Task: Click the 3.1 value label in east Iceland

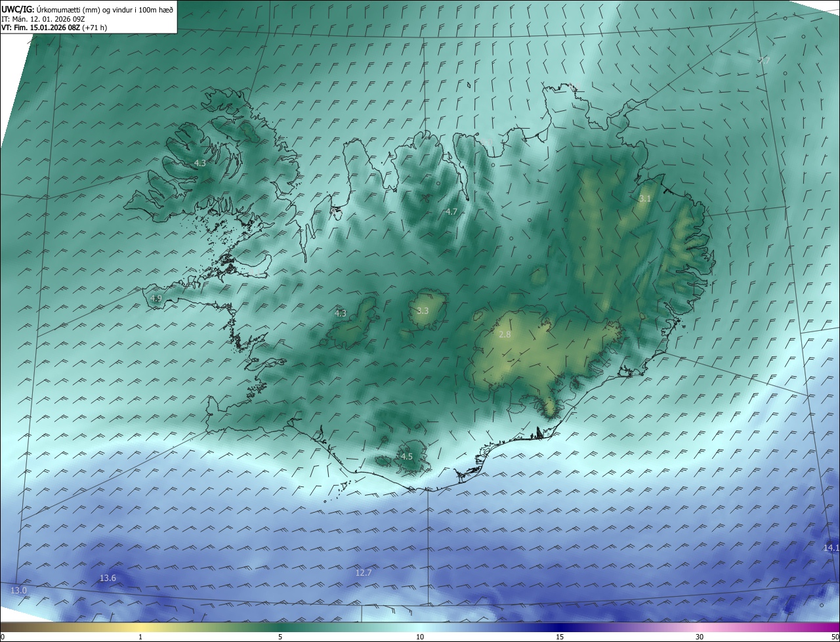Action: click(x=645, y=198)
